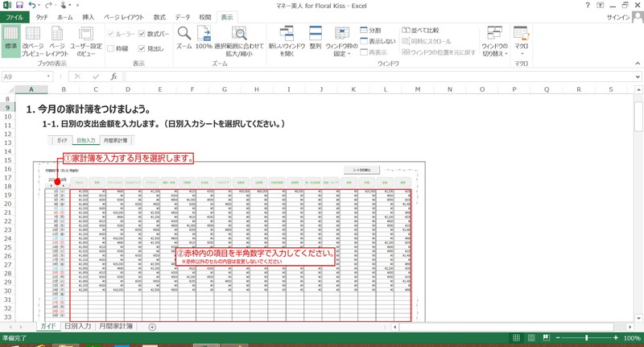Click the add new sheet plus icon

[152, 327]
